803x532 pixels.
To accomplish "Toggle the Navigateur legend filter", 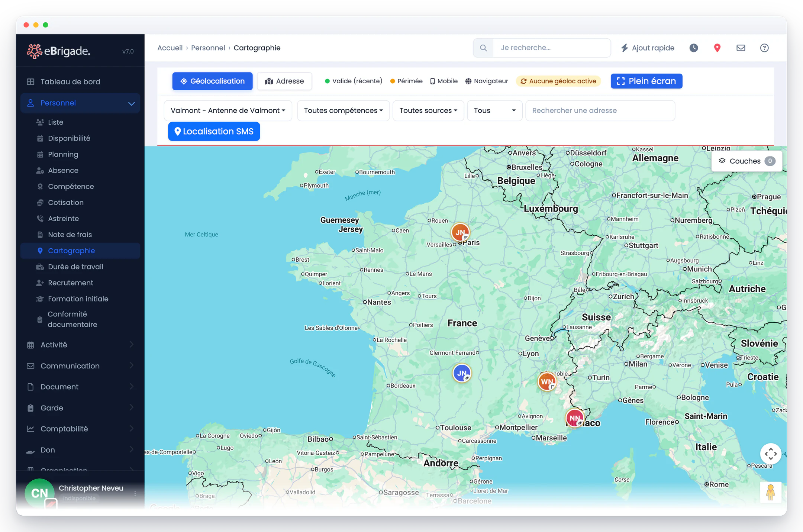I will (x=487, y=81).
